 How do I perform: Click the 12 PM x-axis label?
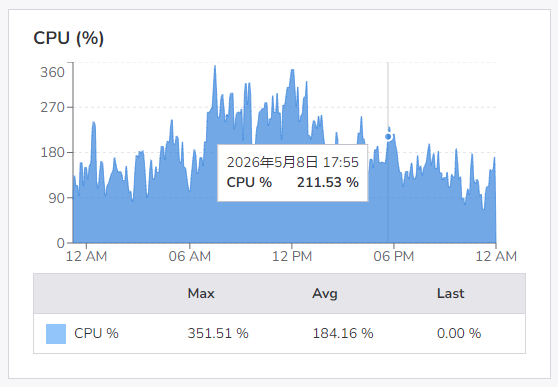pyautogui.click(x=292, y=256)
